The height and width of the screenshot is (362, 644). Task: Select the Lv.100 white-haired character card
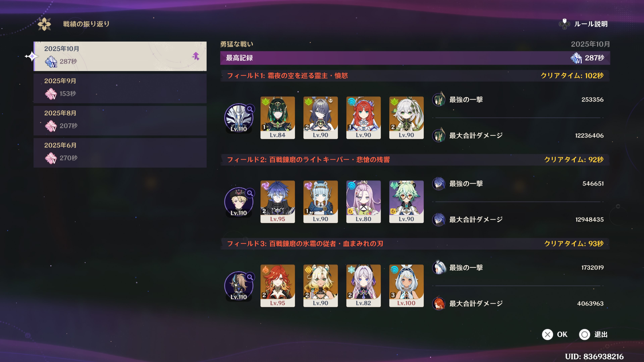406,286
